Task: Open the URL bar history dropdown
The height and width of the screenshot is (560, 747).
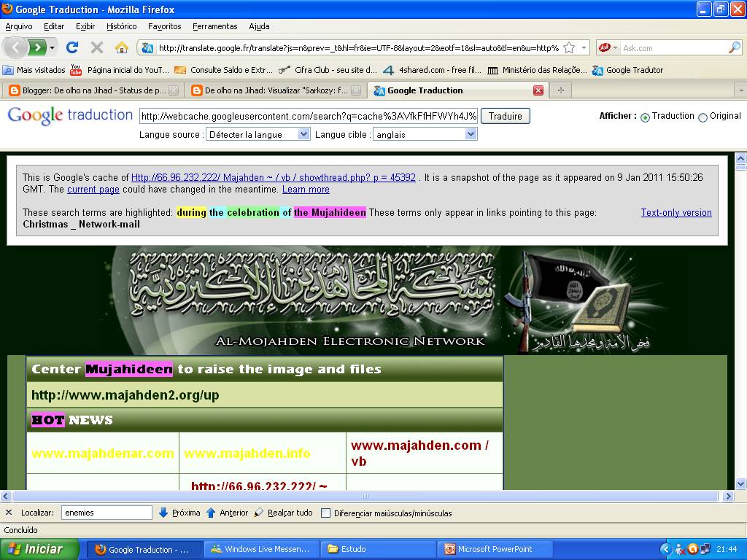Action: pyautogui.click(x=584, y=47)
